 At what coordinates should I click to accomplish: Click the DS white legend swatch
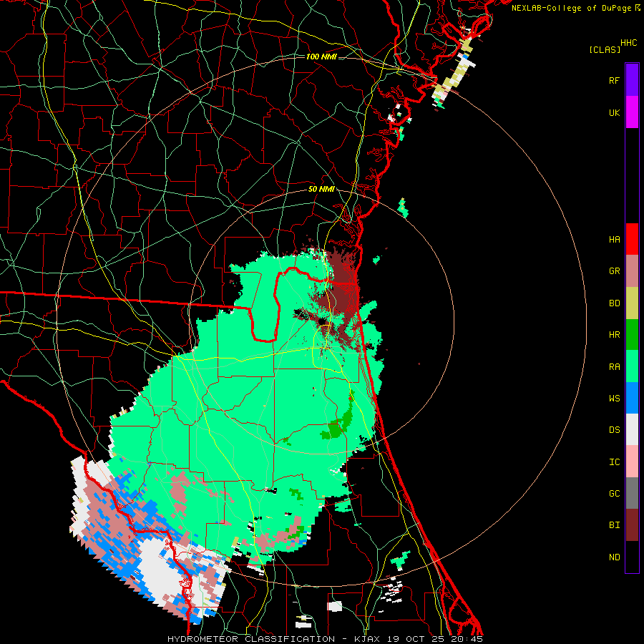[632, 429]
